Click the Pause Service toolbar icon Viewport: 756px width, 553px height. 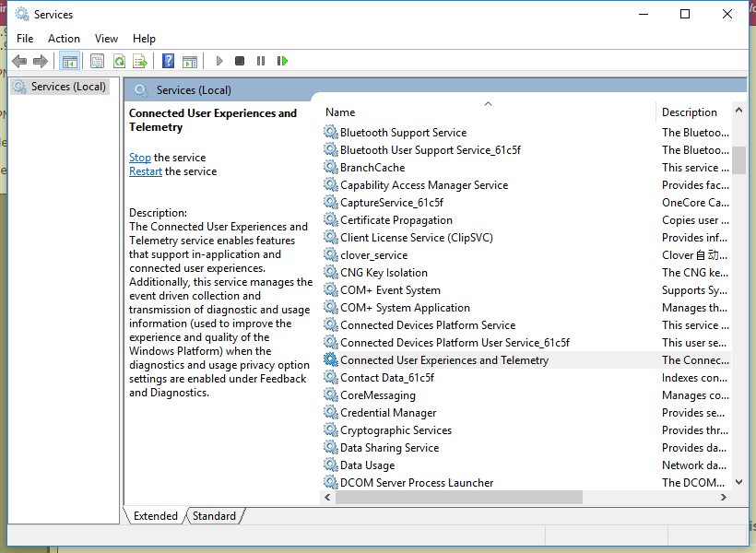(x=261, y=61)
